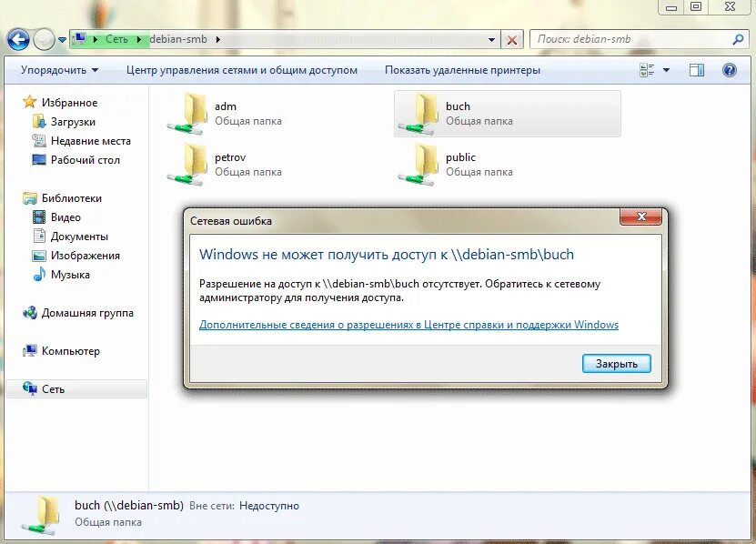Open the 'Видео' library

[x=66, y=217]
